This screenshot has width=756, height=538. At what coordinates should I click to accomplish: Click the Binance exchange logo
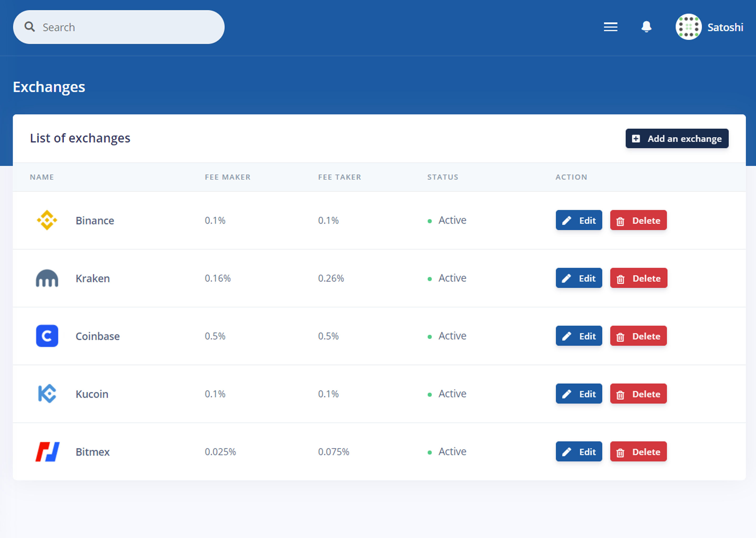pos(47,220)
